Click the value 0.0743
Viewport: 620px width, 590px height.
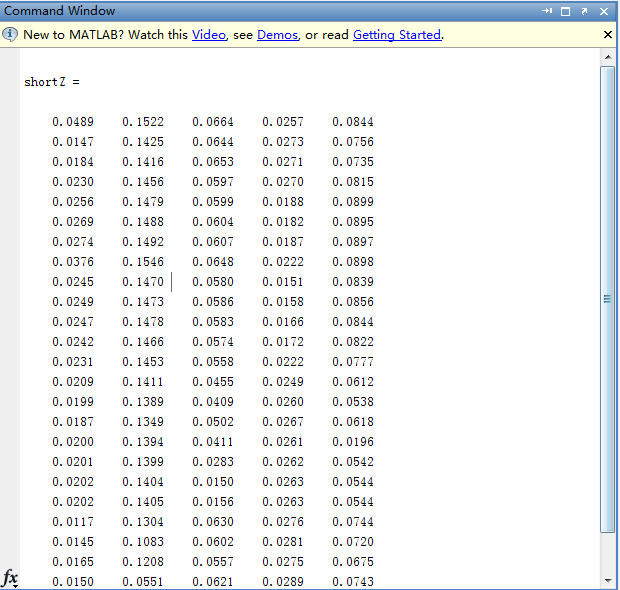pos(353,582)
